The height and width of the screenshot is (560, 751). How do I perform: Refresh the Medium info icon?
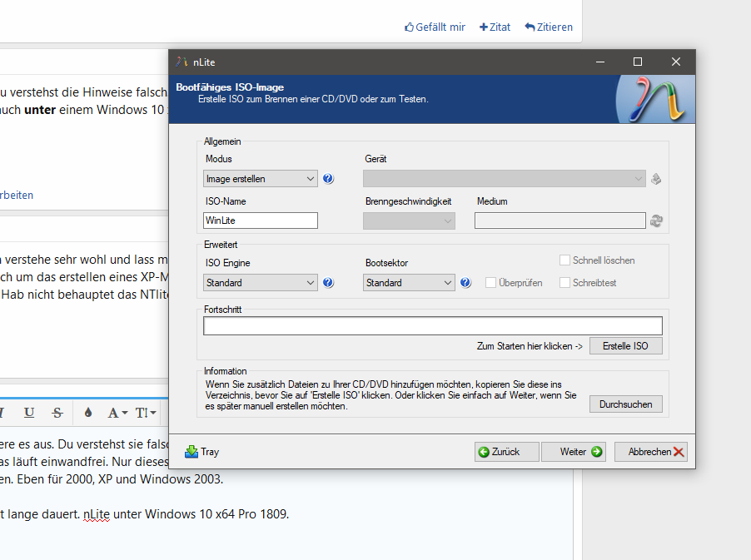pyautogui.click(x=656, y=221)
